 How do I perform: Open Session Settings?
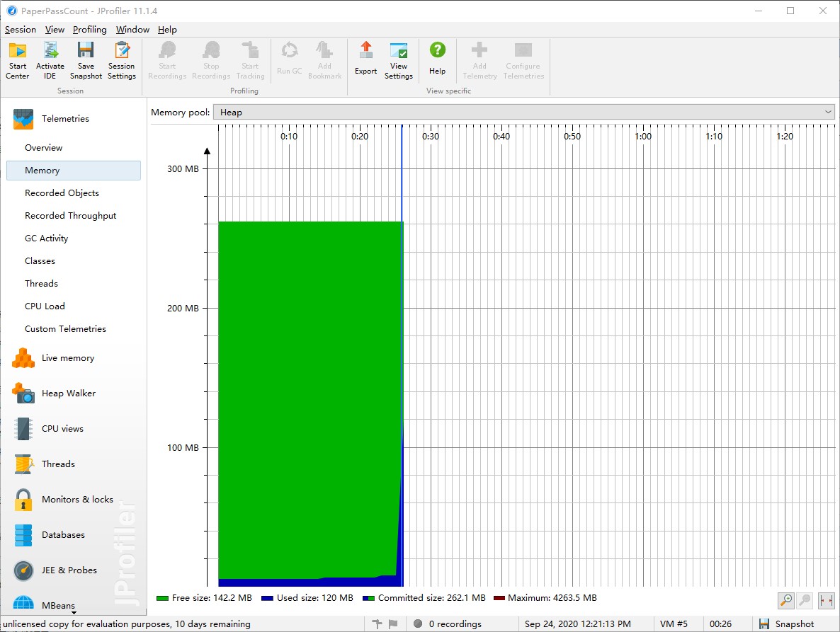click(x=122, y=60)
